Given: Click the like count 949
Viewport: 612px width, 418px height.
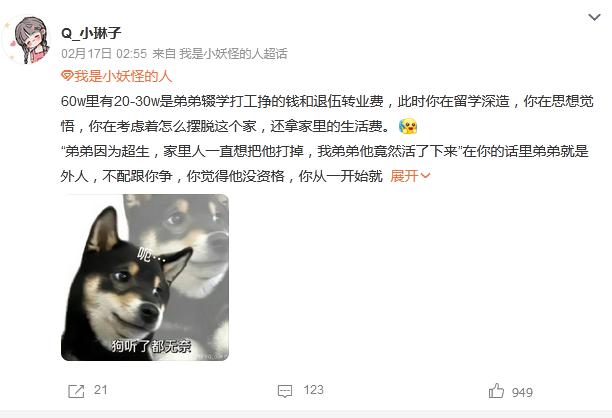Looking at the screenshot, I should (x=522, y=392).
